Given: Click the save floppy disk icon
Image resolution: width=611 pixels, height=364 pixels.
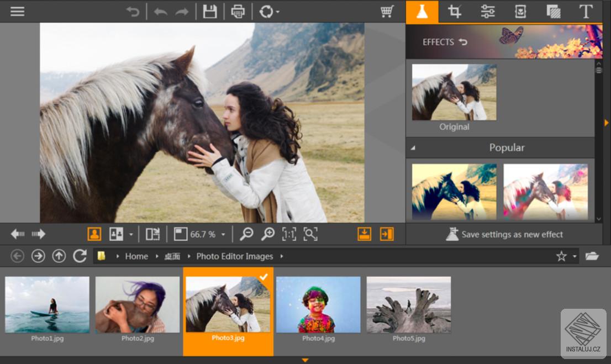Looking at the screenshot, I should [210, 11].
